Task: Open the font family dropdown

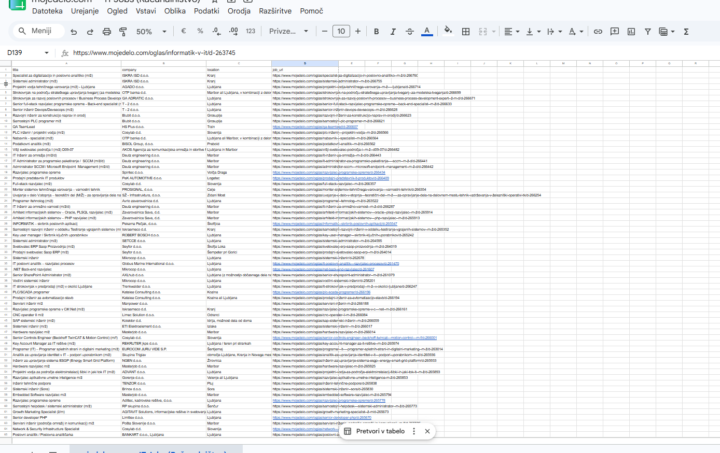Action: click(x=289, y=31)
